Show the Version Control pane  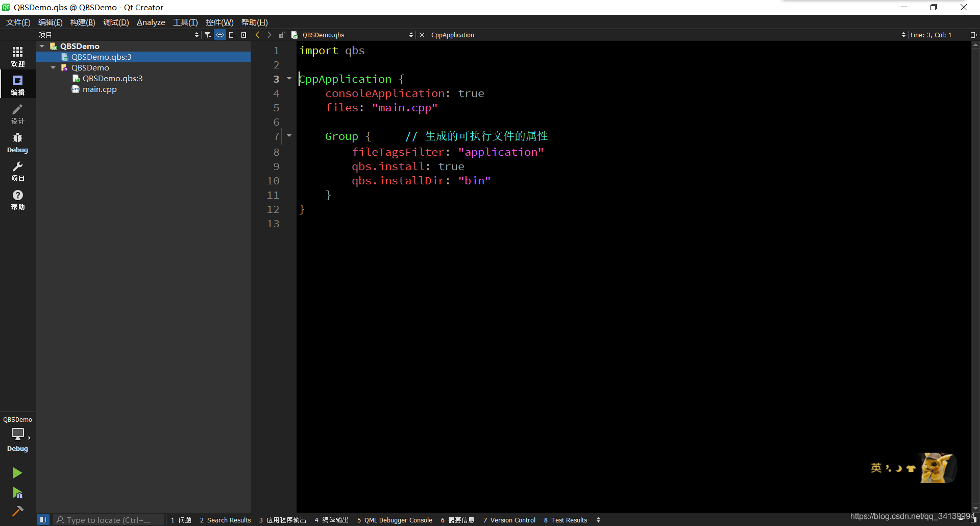(509, 520)
